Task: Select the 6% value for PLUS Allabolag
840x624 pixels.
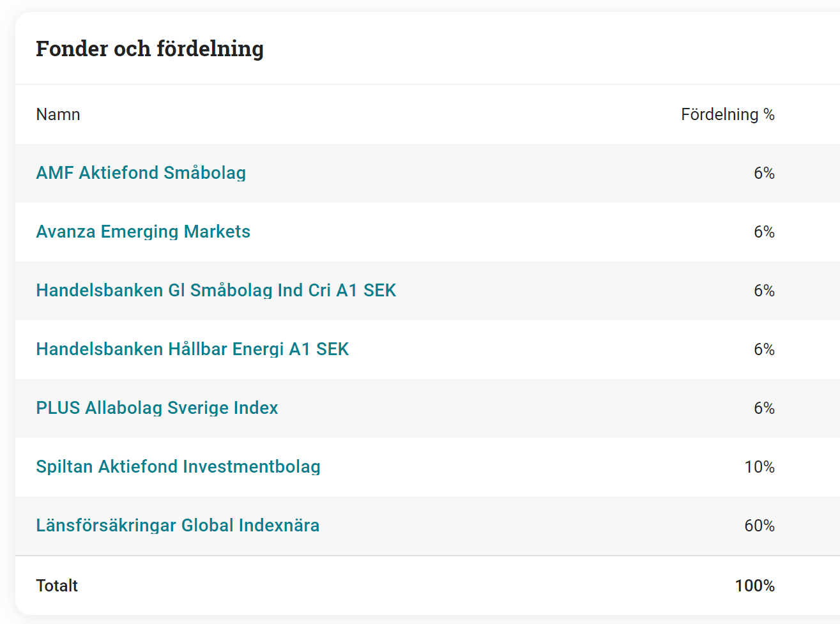Action: [764, 408]
